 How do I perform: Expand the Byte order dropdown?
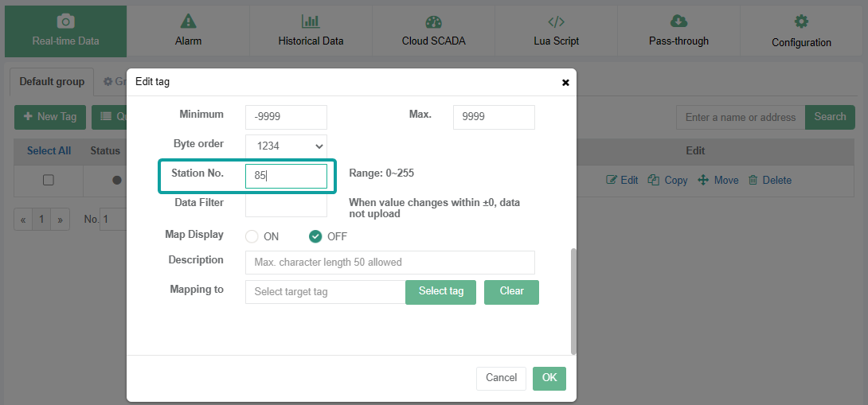(286, 146)
